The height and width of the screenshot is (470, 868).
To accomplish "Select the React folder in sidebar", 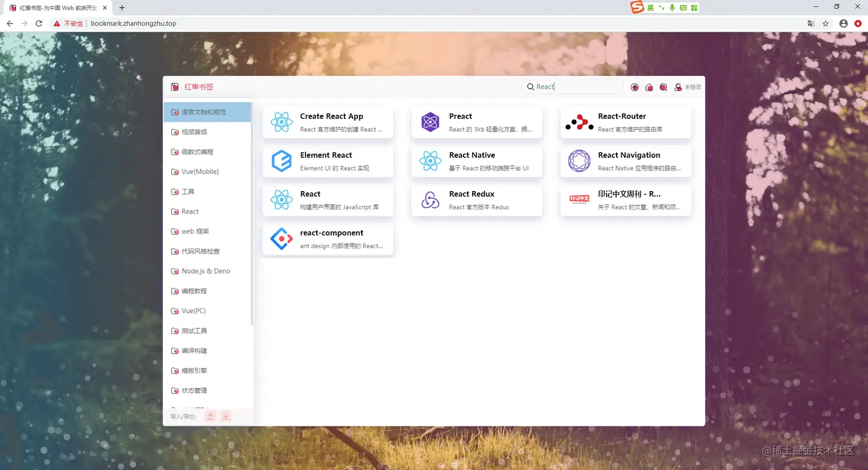I will tap(207, 212).
